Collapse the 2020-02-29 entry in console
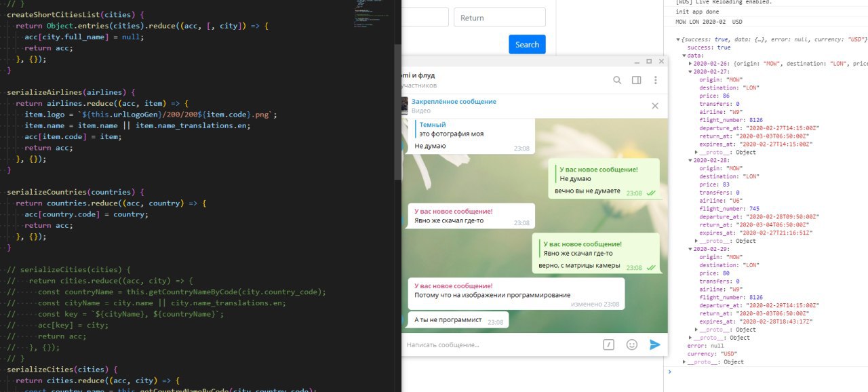868x392 pixels. click(x=690, y=249)
